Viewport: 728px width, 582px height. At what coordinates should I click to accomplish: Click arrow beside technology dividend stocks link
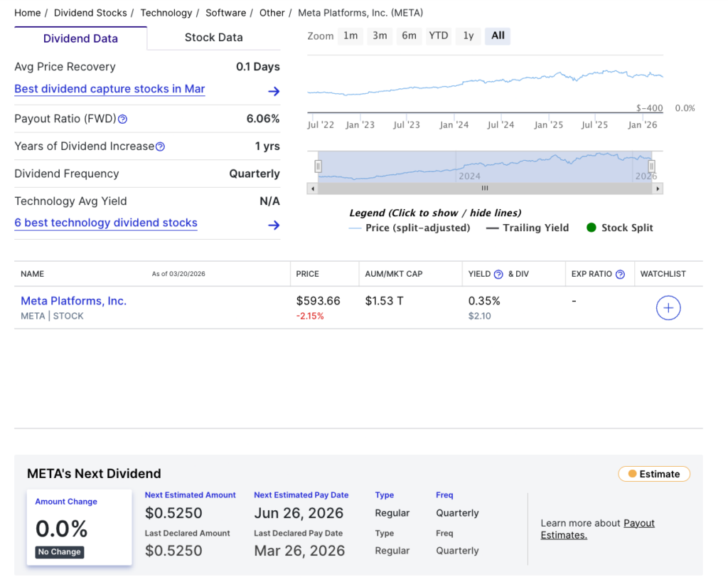click(x=273, y=225)
